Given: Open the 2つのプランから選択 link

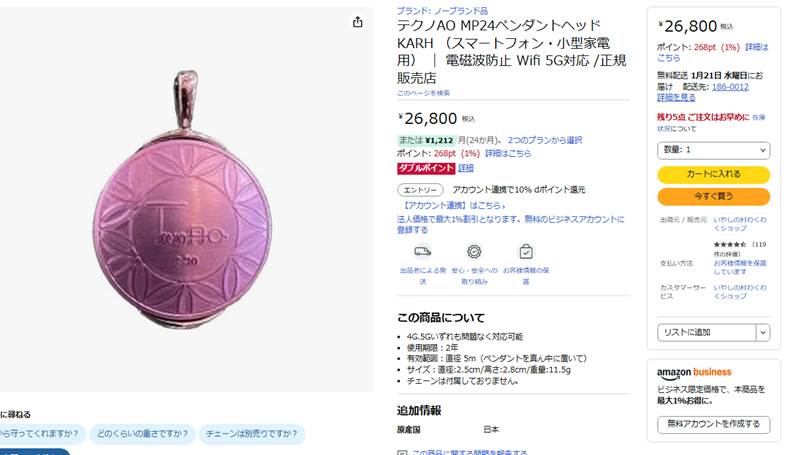Looking at the screenshot, I should (545, 140).
